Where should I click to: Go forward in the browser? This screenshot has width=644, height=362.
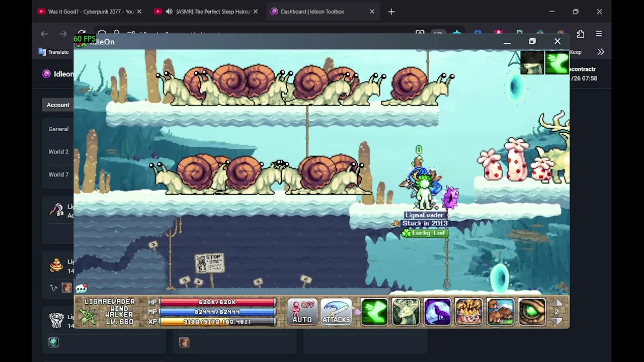tap(63, 34)
